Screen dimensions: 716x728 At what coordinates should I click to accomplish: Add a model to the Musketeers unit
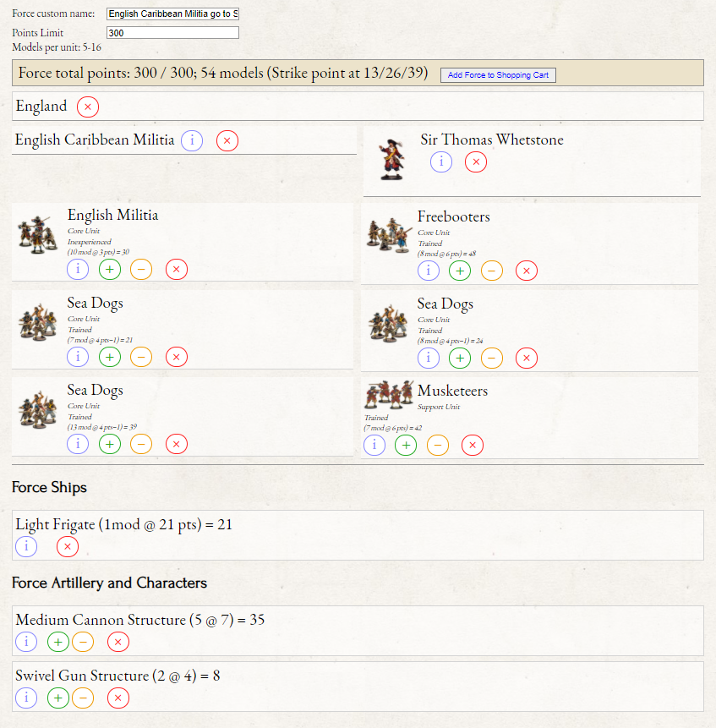click(406, 445)
